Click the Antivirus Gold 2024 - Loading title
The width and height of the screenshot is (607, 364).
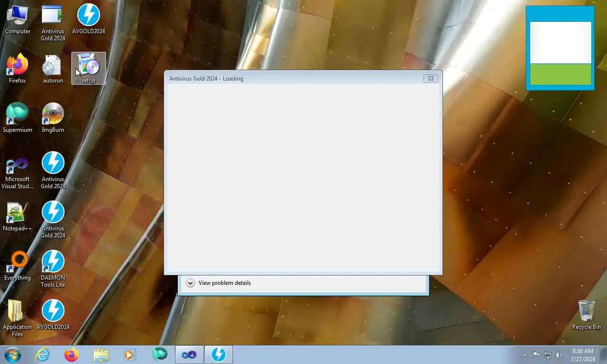coord(206,79)
